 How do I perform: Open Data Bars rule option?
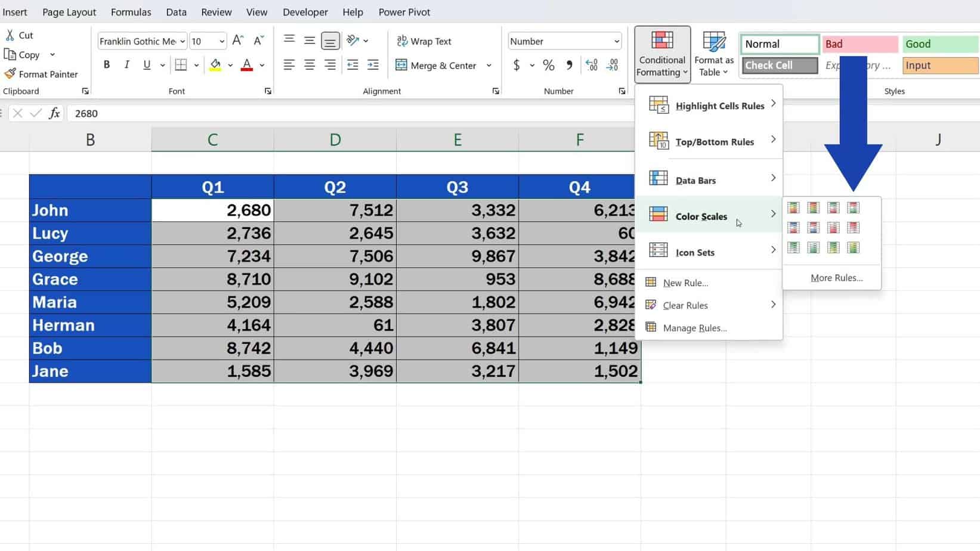(x=695, y=180)
